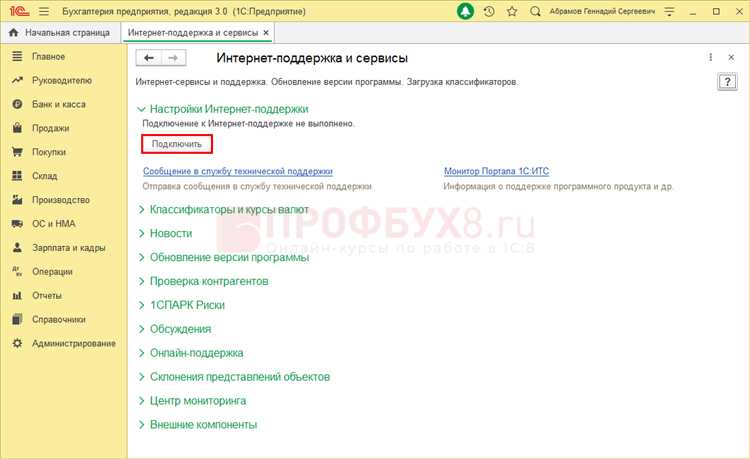The image size is (750, 459).
Task: Click the Банк и касса coin icon
Action: [x=17, y=104]
